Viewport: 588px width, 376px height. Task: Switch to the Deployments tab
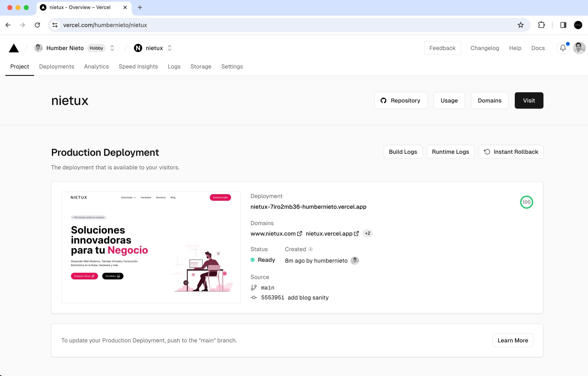[56, 66]
